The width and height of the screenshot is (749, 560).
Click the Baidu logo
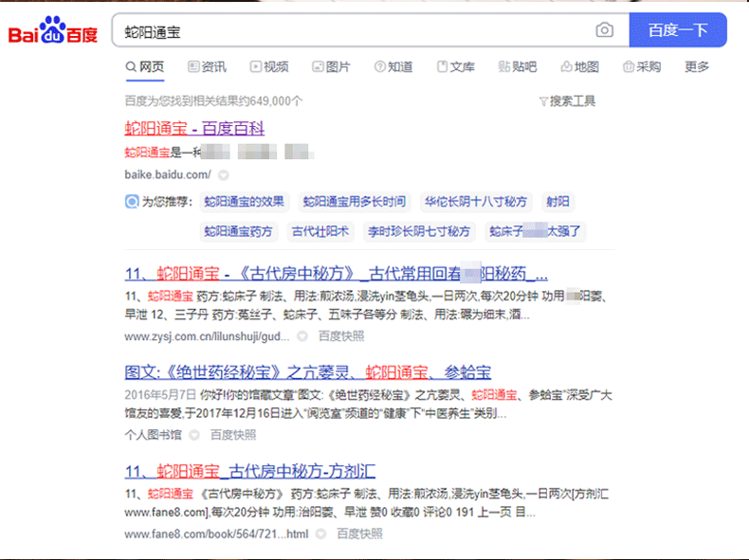point(53,30)
